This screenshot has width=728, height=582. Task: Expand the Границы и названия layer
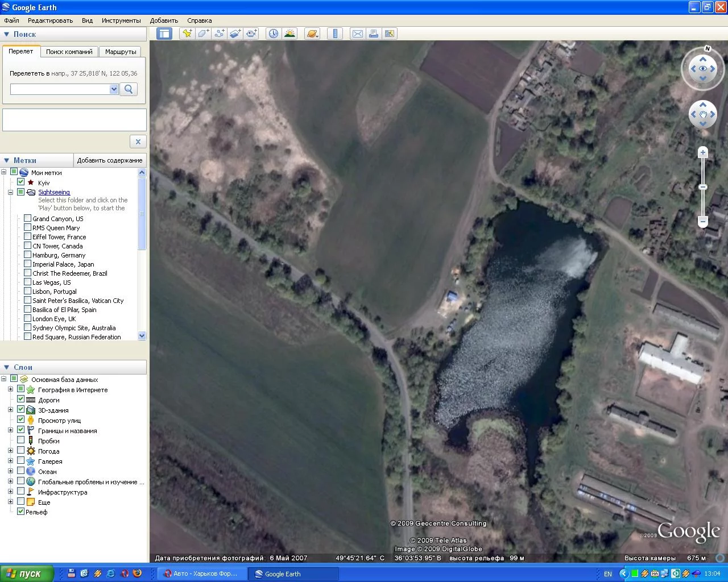10,430
